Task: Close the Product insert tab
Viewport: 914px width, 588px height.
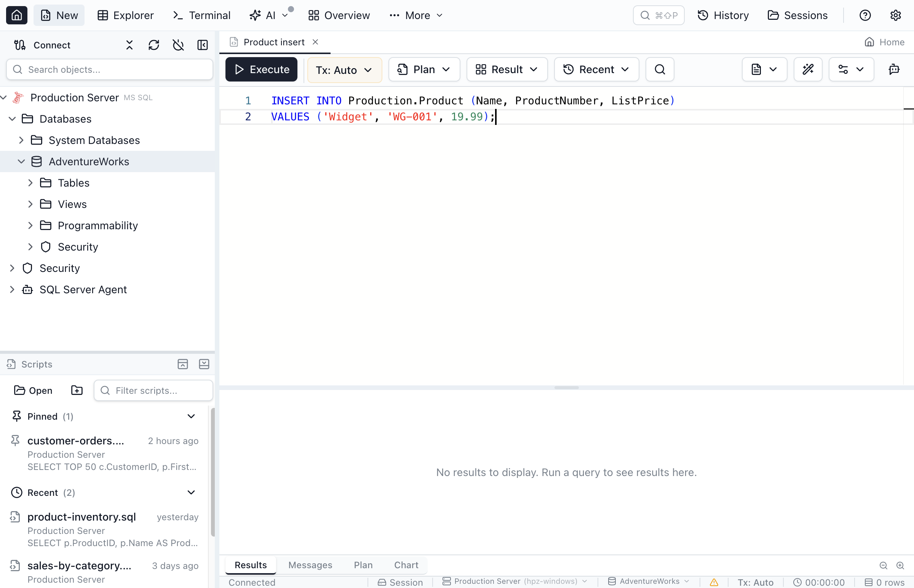Action: click(x=315, y=42)
